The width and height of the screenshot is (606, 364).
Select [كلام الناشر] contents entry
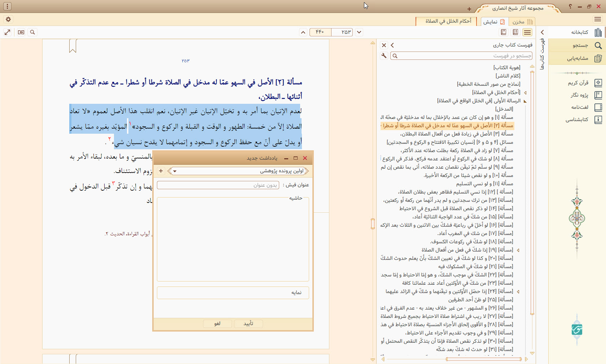click(x=508, y=76)
